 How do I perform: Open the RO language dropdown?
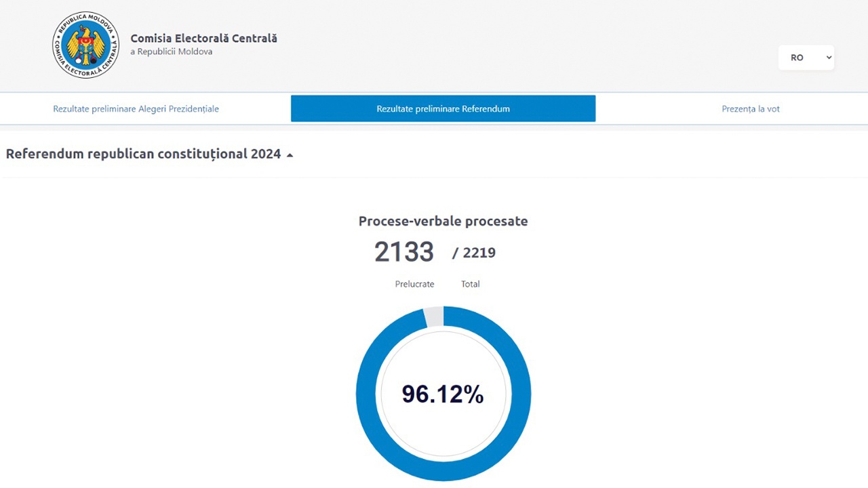[x=806, y=58]
